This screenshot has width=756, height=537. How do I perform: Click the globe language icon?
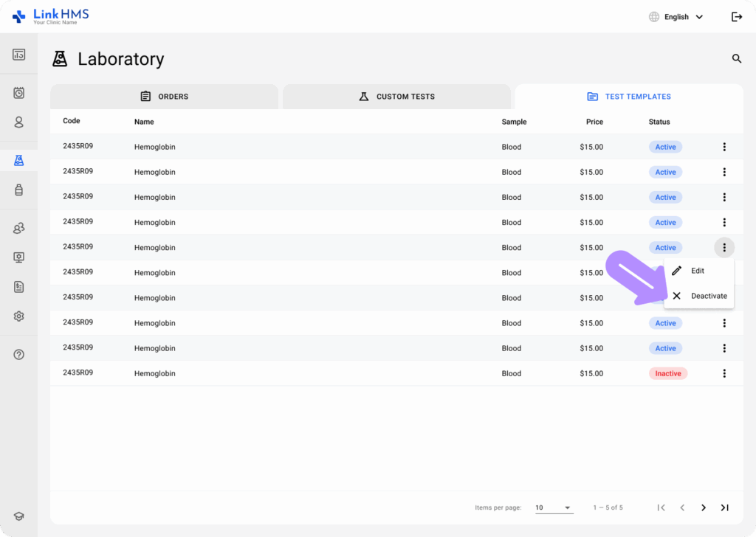click(654, 17)
